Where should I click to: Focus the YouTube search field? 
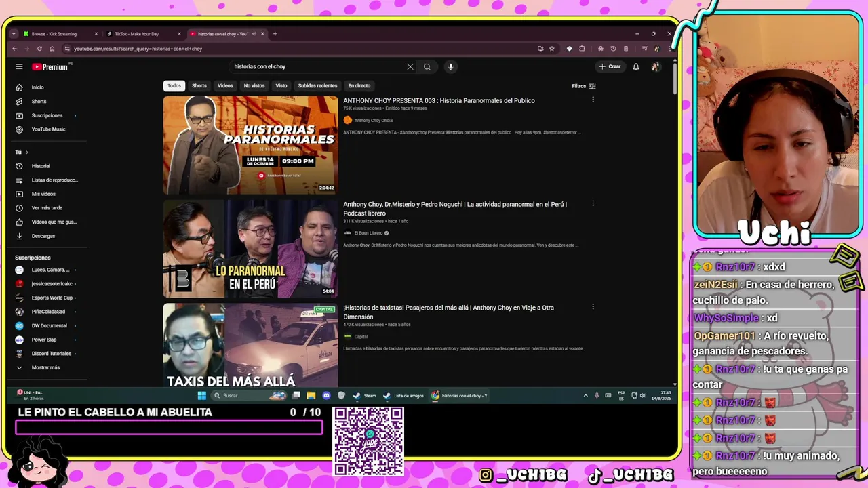pos(317,66)
